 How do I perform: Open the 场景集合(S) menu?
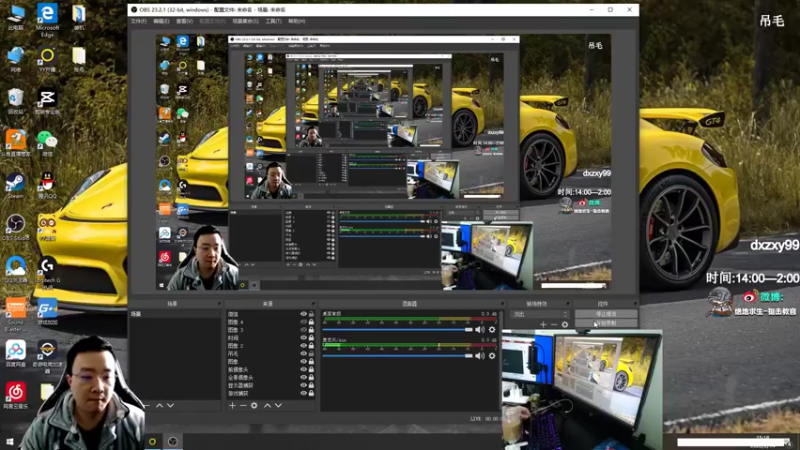pos(245,21)
